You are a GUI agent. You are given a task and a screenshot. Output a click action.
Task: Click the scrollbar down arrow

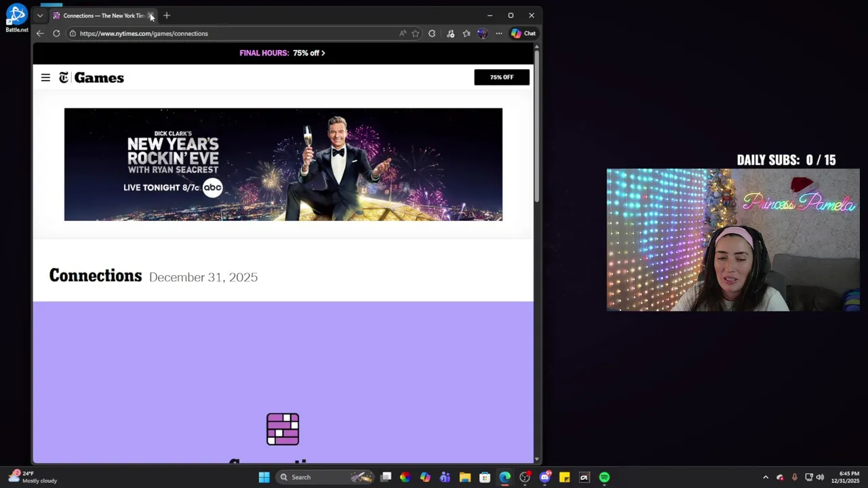tap(536, 460)
